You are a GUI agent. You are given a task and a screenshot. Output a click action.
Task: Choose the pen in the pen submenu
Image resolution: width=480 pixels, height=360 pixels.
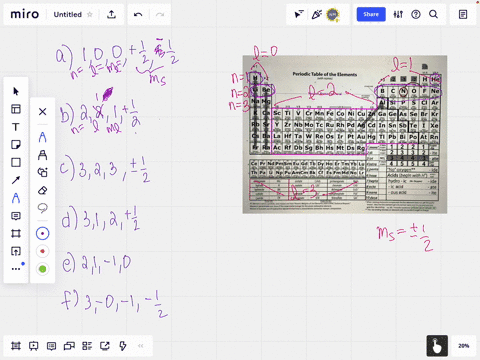(42, 137)
